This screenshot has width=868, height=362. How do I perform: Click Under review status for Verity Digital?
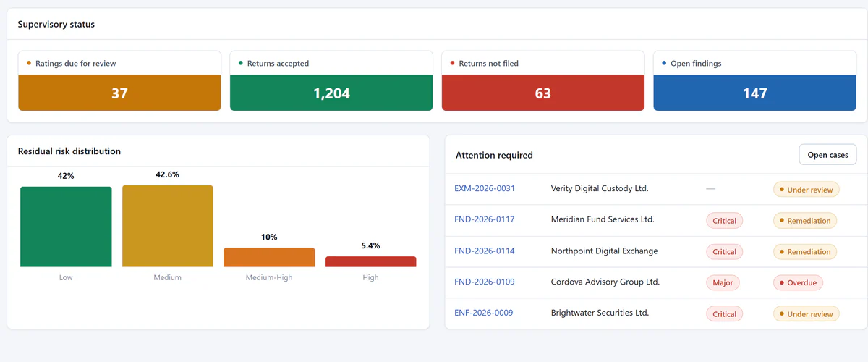[x=807, y=190]
